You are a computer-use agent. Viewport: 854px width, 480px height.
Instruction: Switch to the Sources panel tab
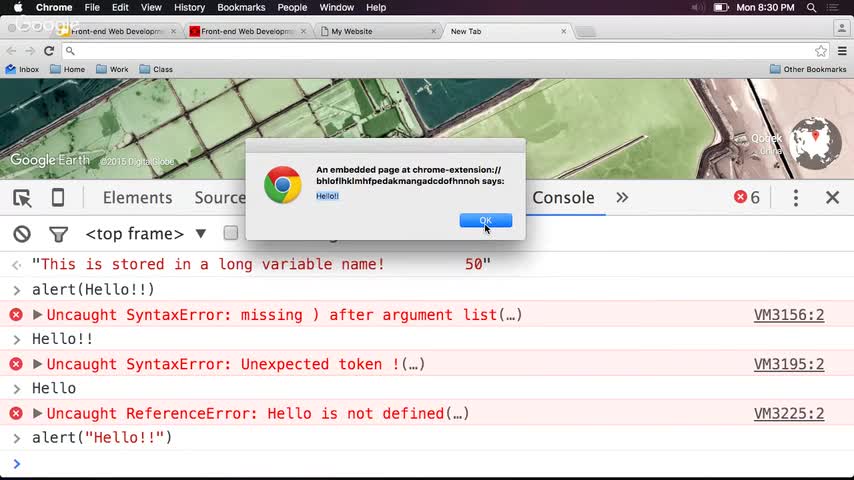click(x=220, y=197)
